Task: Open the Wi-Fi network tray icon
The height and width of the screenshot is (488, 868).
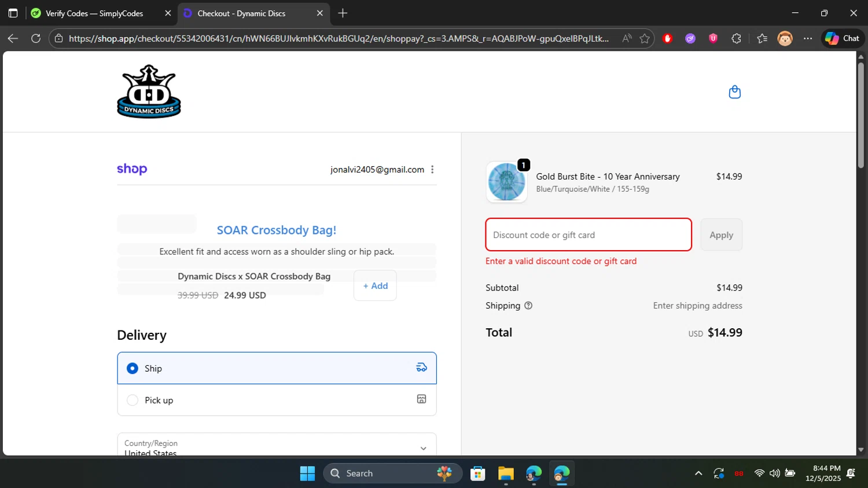Action: click(759, 474)
